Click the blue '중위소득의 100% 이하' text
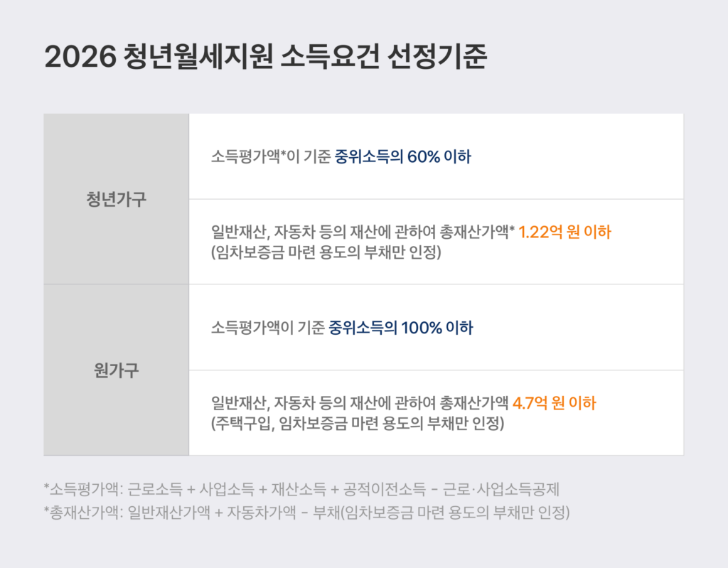 [401, 328]
